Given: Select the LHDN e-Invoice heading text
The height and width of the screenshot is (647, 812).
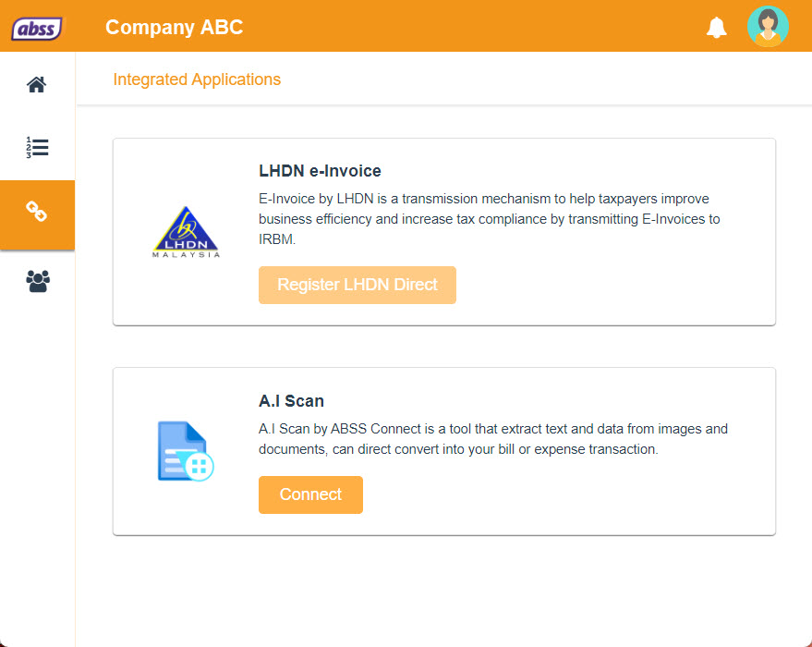Looking at the screenshot, I should (320, 171).
